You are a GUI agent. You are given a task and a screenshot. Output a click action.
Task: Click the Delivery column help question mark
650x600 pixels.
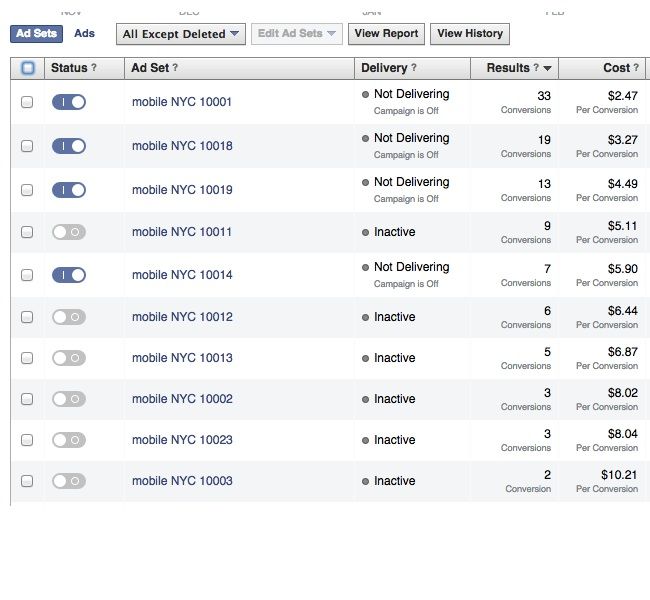pos(414,68)
